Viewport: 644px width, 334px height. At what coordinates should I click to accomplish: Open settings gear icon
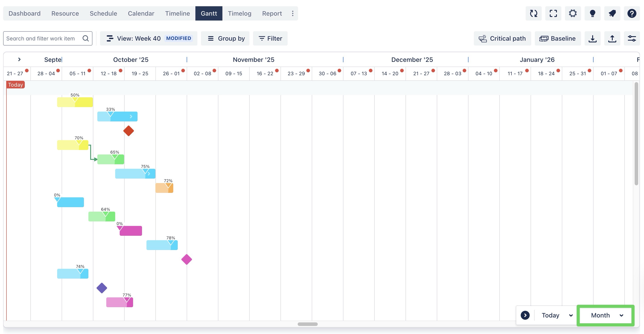point(573,13)
